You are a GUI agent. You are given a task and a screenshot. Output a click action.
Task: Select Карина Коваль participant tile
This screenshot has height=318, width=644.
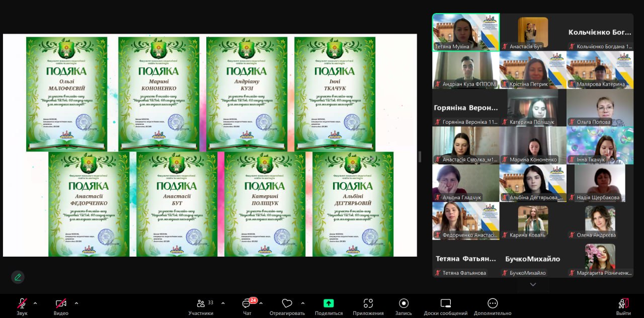point(533,221)
